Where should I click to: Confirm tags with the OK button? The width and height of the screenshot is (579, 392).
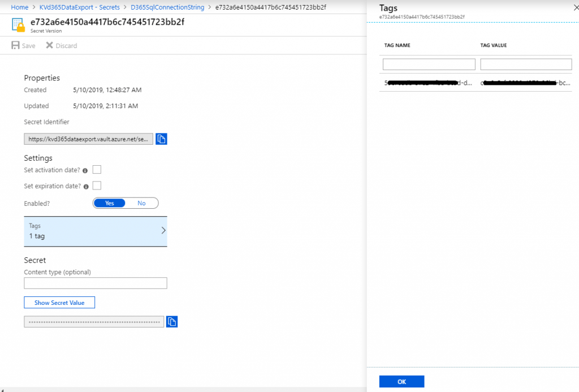click(402, 382)
